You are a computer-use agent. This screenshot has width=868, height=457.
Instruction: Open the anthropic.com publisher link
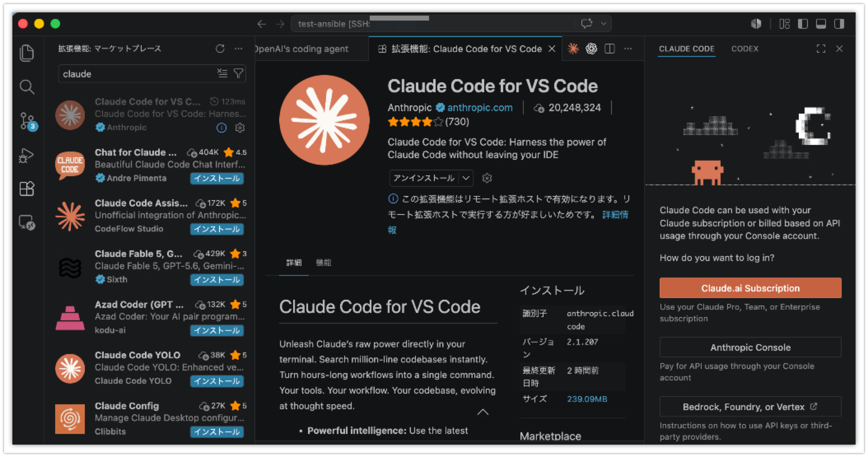[480, 108]
